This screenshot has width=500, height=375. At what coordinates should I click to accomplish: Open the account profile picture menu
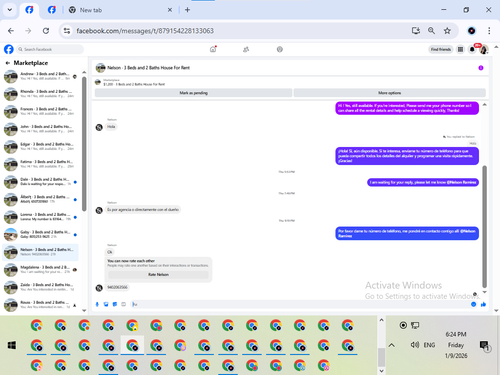[x=484, y=49]
